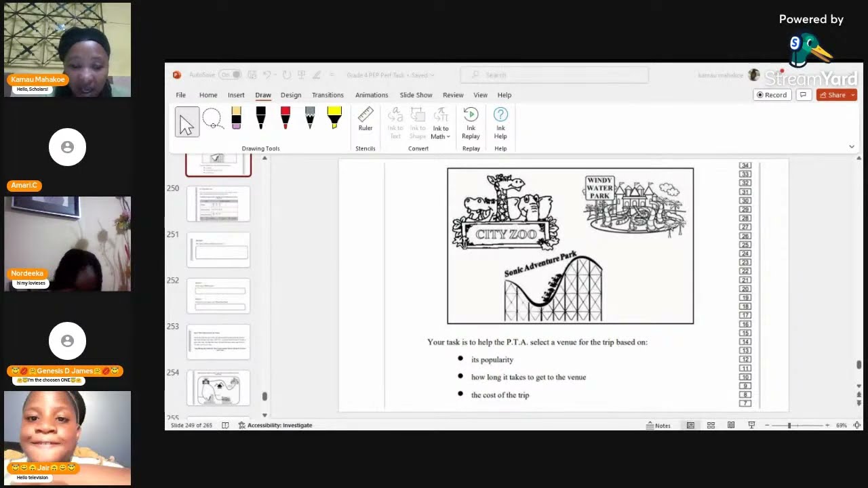Image resolution: width=868 pixels, height=488 pixels.
Task: Open the Help tab
Action: click(505, 95)
